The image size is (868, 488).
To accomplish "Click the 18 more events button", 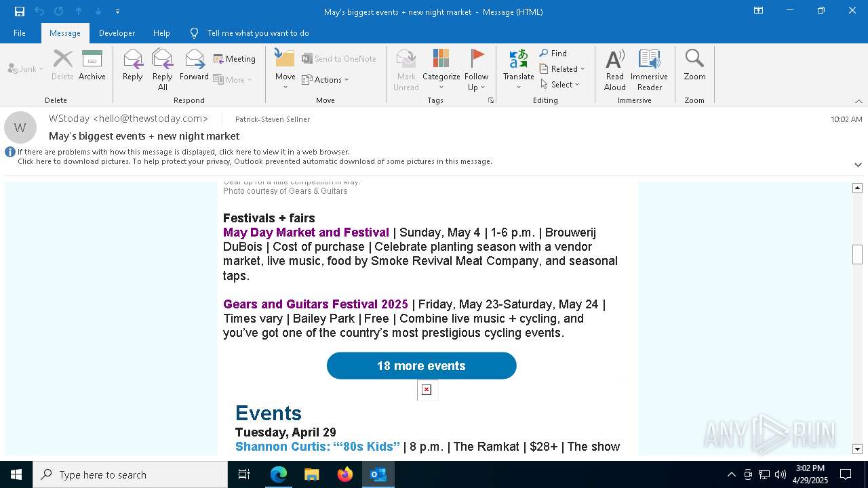I will click(x=421, y=366).
